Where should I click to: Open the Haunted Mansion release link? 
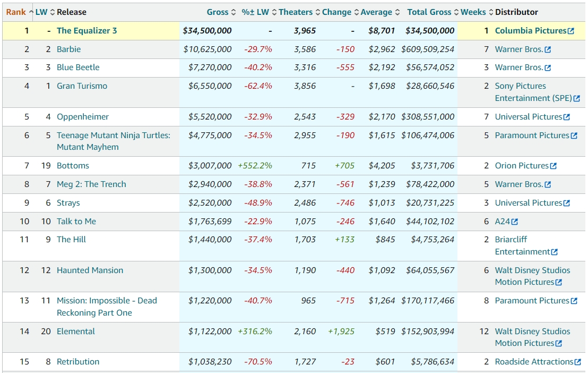[x=90, y=270]
